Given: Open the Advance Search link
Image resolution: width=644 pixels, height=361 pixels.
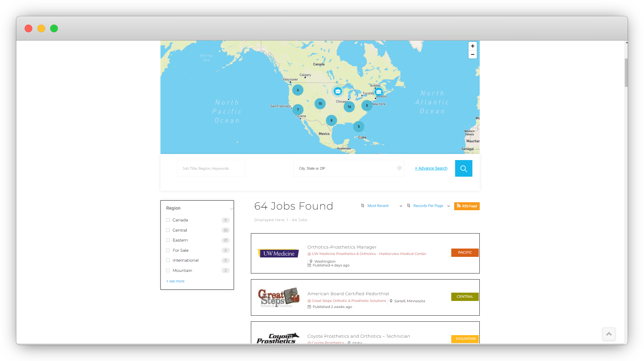Looking at the screenshot, I should click(x=431, y=168).
